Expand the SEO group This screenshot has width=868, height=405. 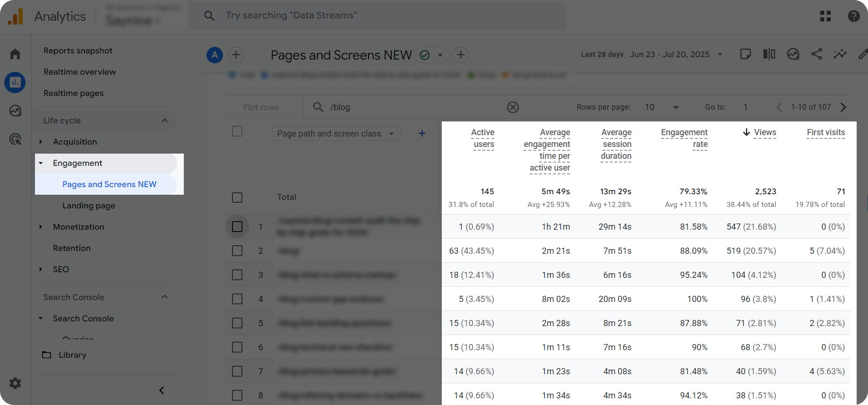click(41, 269)
